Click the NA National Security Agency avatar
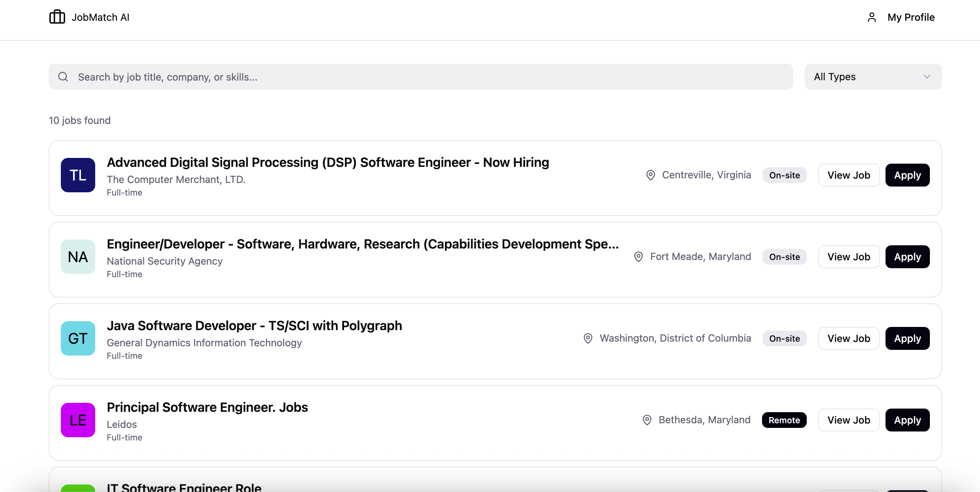The width and height of the screenshot is (980, 492). [78, 257]
